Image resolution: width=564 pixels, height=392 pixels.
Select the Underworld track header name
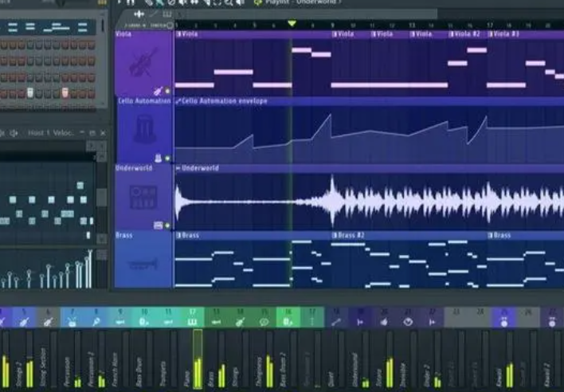pos(134,168)
